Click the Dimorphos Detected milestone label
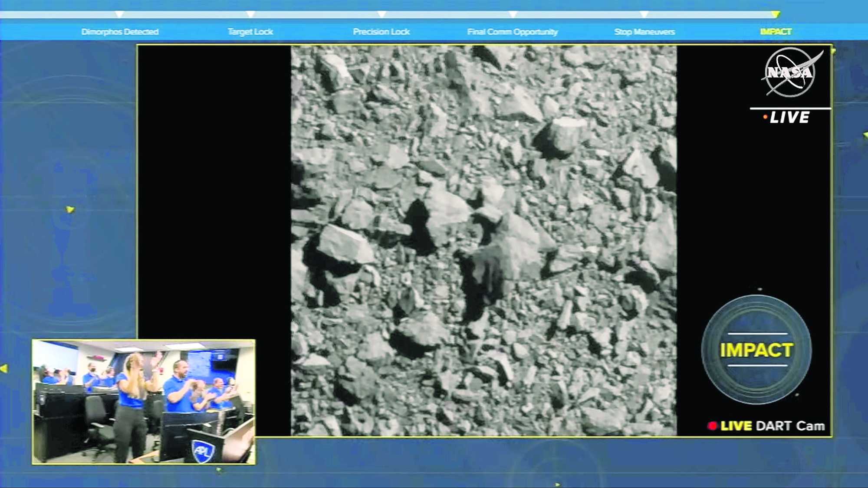Viewport: 868px width, 488px height. pyautogui.click(x=120, y=32)
